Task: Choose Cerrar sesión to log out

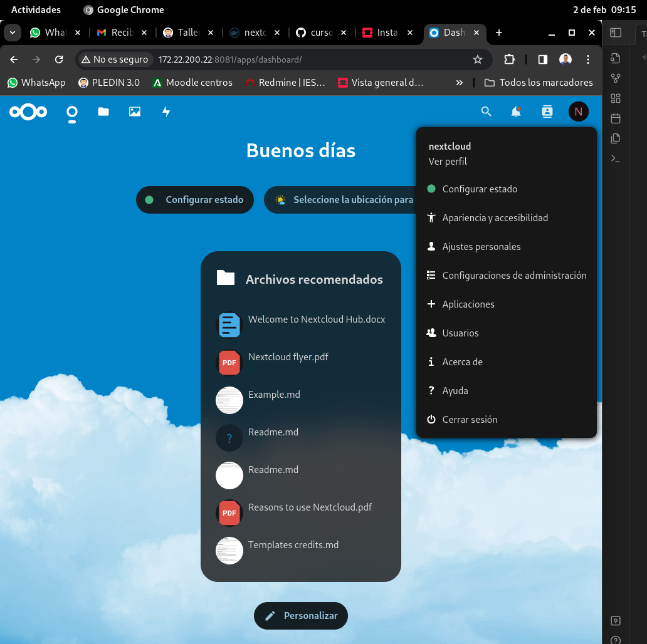Action: (x=507, y=420)
